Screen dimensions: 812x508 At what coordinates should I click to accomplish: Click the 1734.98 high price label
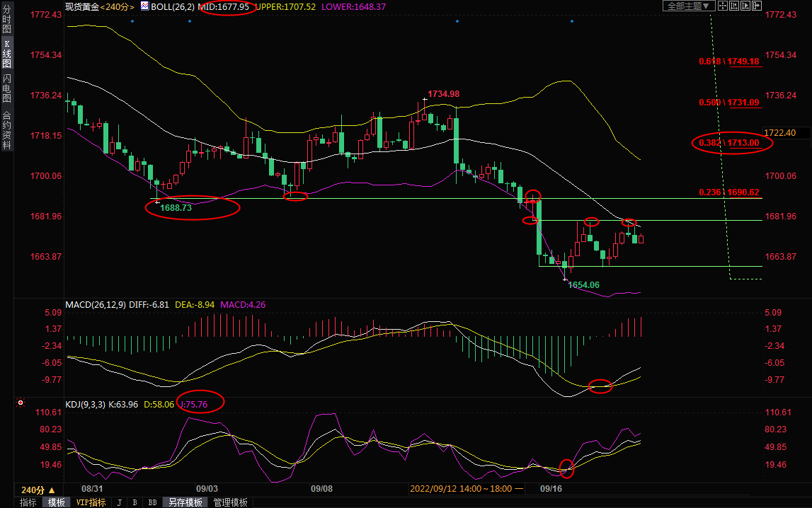[444, 94]
